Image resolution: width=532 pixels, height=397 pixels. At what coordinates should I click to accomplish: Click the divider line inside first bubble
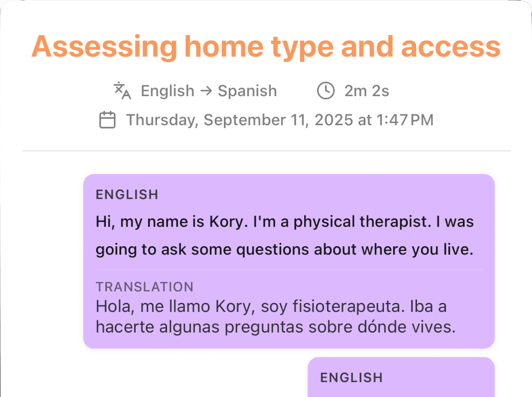pyautogui.click(x=289, y=270)
